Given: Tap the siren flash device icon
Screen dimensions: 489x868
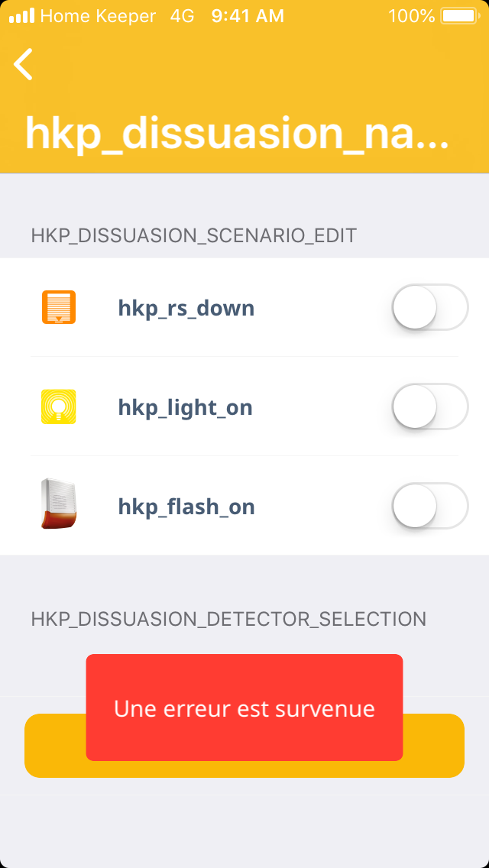Looking at the screenshot, I should pos(58,504).
